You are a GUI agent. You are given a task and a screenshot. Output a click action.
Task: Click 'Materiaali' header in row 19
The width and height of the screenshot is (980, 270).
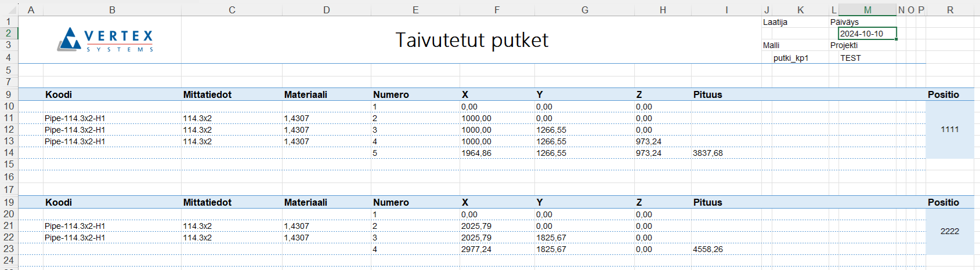click(306, 202)
